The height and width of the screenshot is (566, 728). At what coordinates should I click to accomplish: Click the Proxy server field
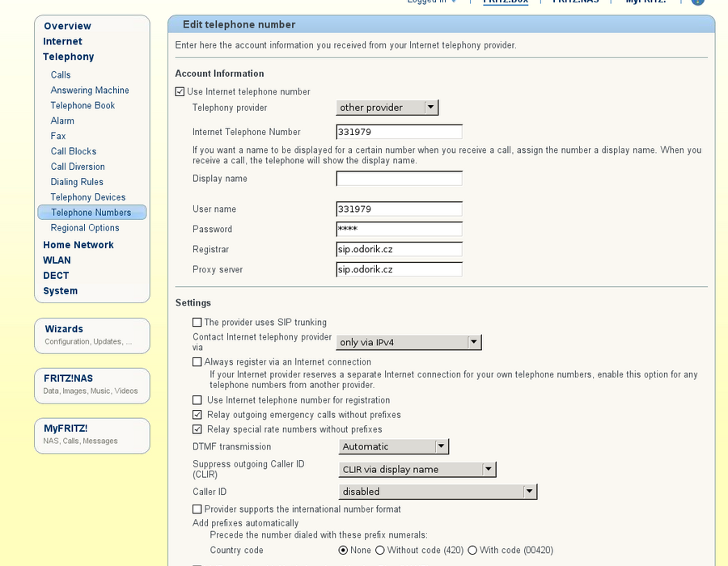(x=400, y=269)
